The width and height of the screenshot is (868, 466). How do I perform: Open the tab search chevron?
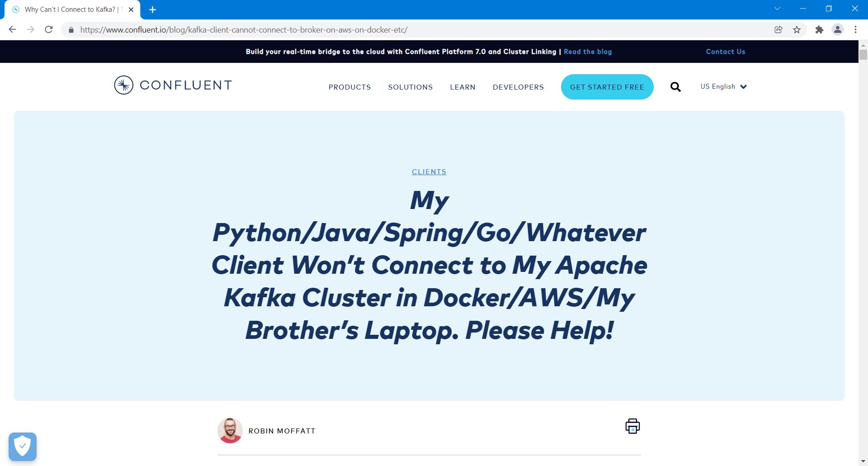pos(777,9)
